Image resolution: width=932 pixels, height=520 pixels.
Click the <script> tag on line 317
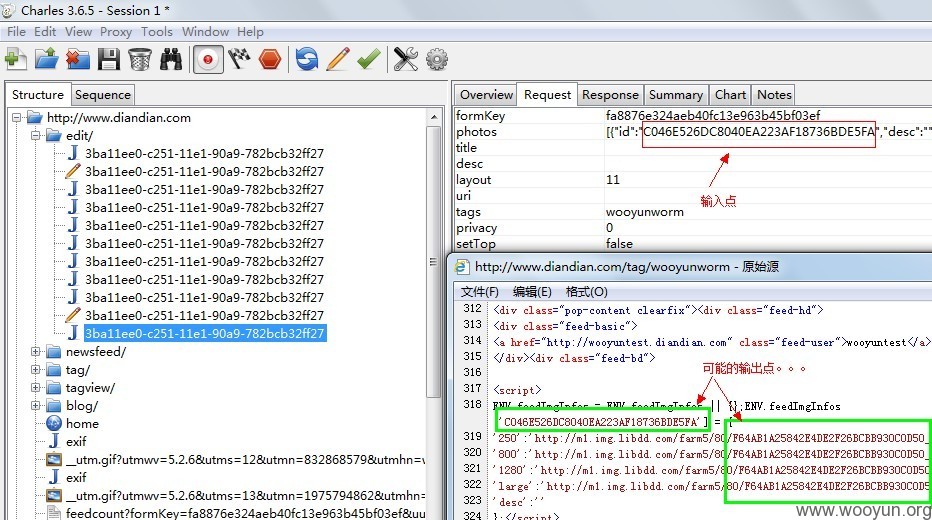pyautogui.click(x=517, y=390)
